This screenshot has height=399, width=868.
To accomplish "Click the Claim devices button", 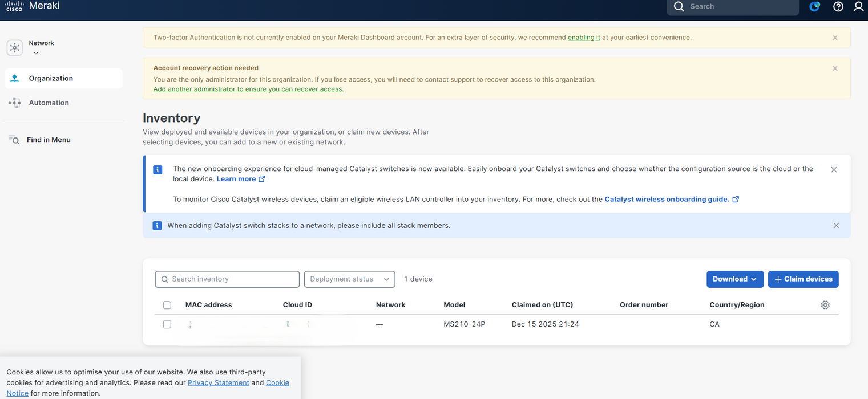I will coord(803,279).
